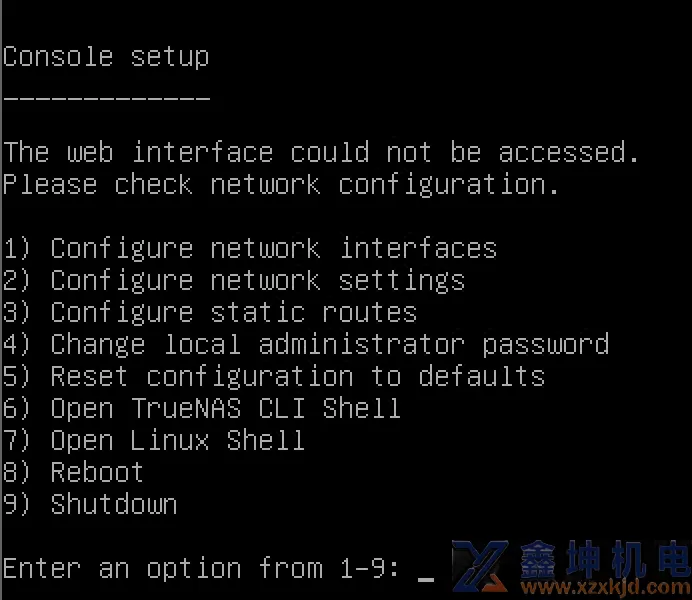692x600 pixels.
Task: Click the blinking cursor after the prompt
Action: coord(426,574)
